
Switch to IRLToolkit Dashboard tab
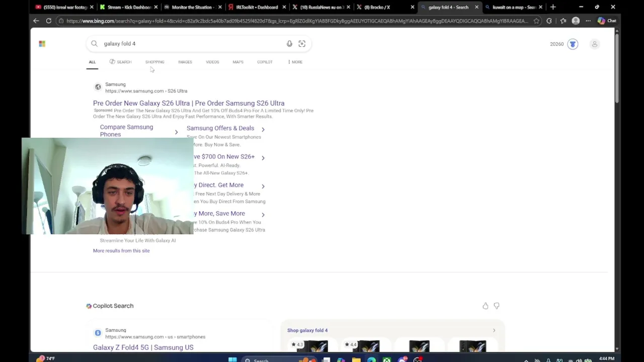(257, 7)
